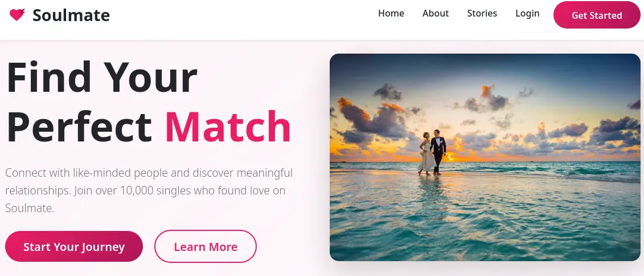Go to the Home nav link
Image resolution: width=644 pixels, height=276 pixels.
[x=391, y=13]
